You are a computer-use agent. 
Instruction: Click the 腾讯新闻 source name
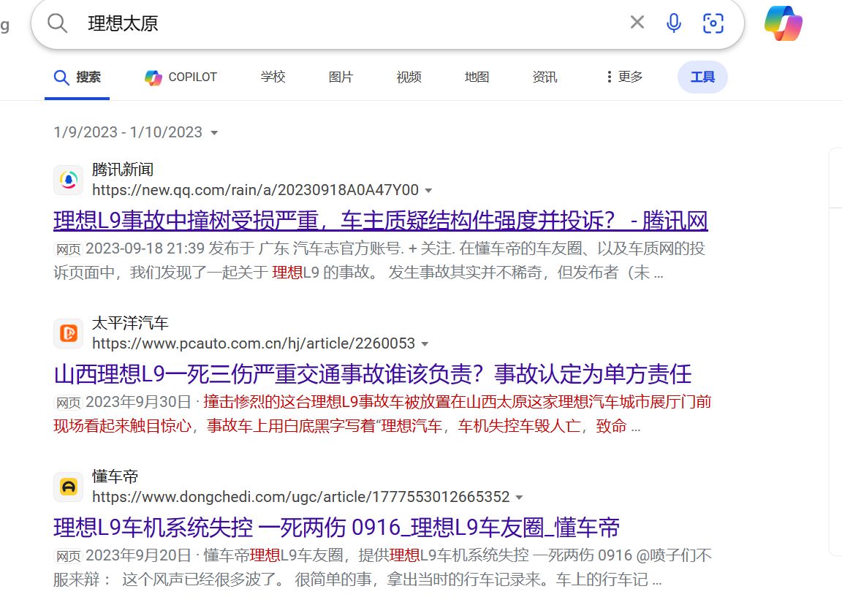(123, 170)
